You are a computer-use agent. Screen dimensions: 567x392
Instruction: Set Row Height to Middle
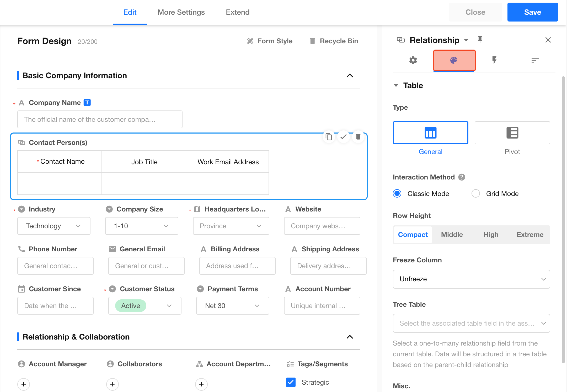[x=452, y=235]
